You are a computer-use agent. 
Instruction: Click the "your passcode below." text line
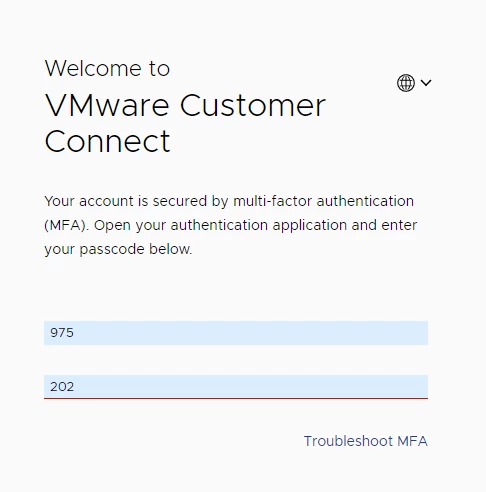pyautogui.click(x=118, y=249)
